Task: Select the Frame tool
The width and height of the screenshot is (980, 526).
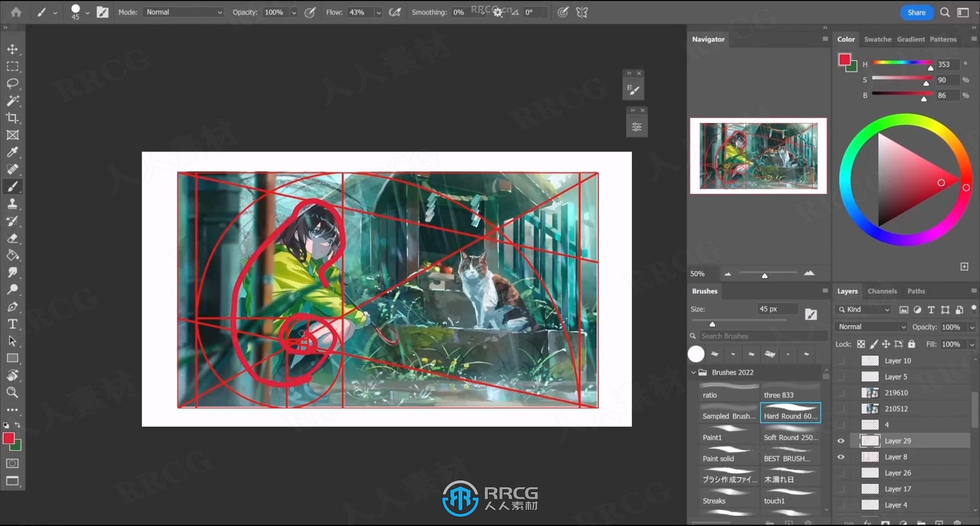Action: click(x=13, y=135)
